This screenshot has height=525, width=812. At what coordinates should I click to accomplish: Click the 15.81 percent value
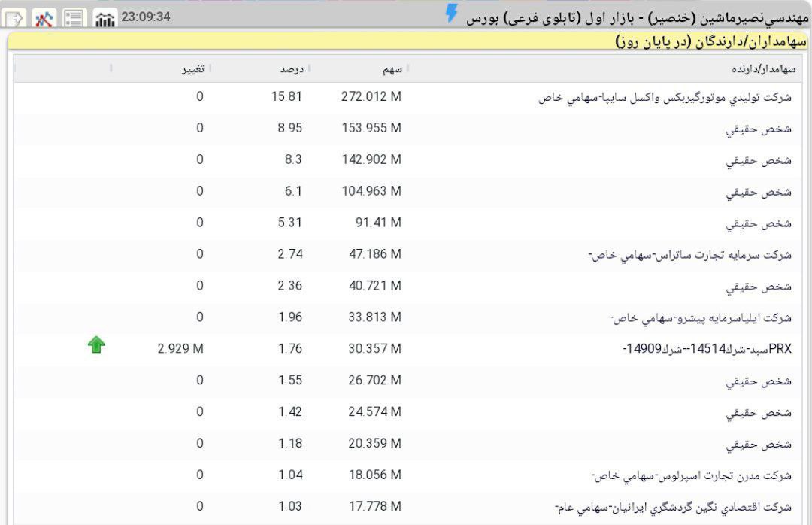[x=286, y=96]
